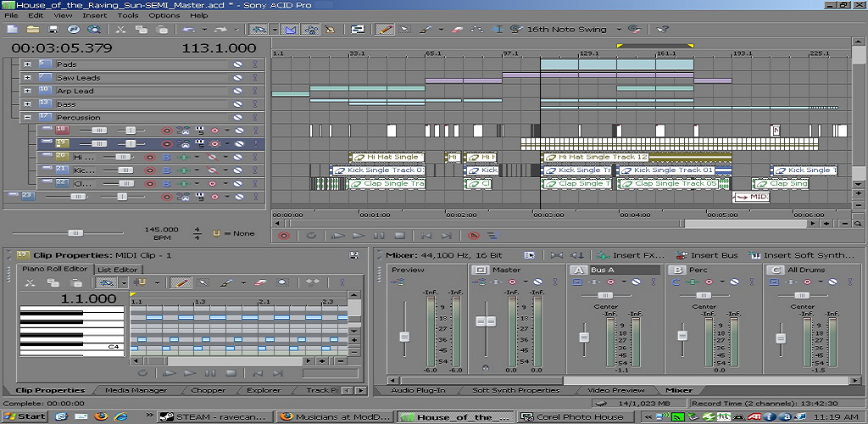Image resolution: width=868 pixels, height=424 pixels.
Task: Select the Erase tool in main toolbar
Action: coord(459,29)
